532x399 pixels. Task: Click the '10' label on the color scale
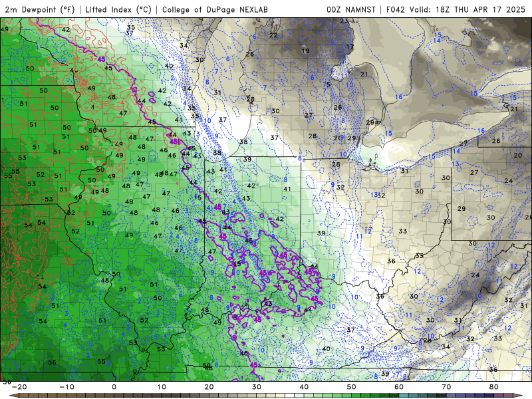pyautogui.click(x=162, y=387)
